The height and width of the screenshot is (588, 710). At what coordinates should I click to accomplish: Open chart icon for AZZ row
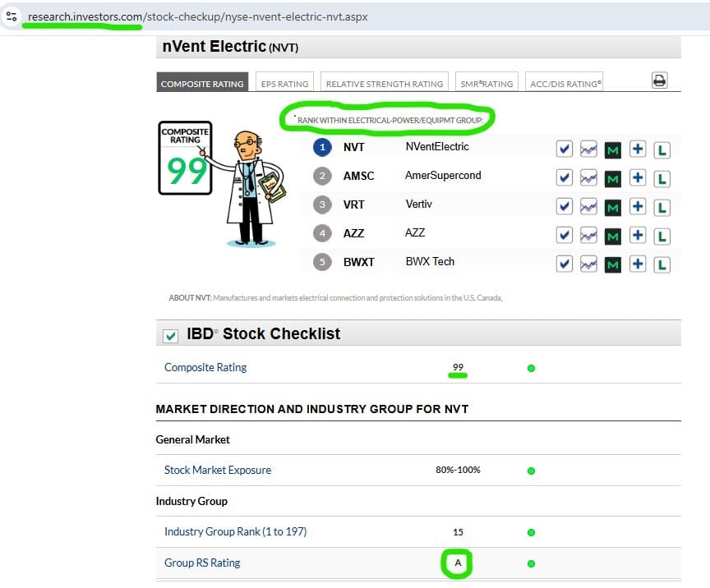tap(588, 235)
